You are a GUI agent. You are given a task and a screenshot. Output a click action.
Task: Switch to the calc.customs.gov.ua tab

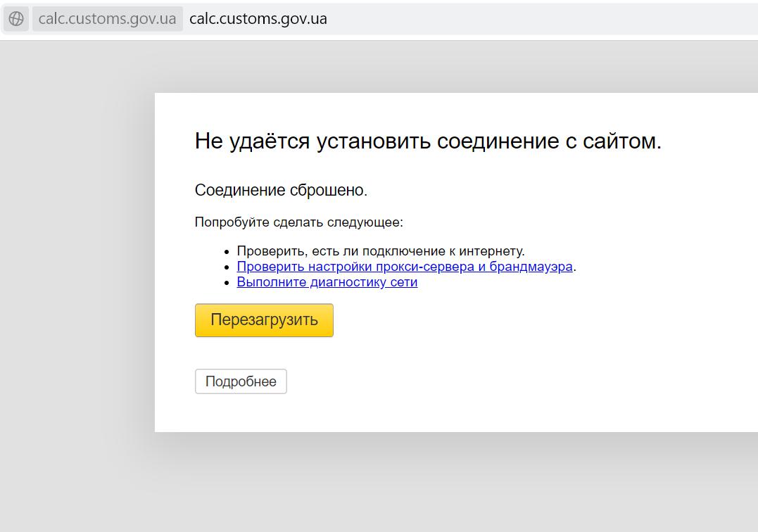tap(107, 18)
